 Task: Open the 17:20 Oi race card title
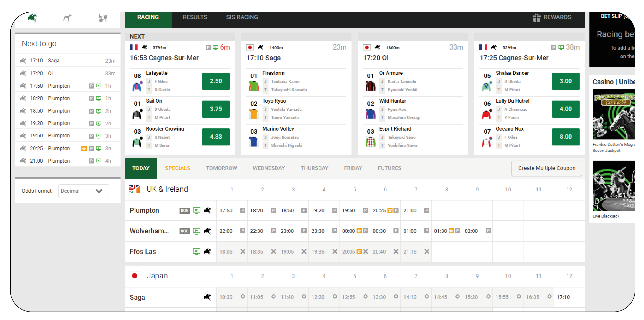pos(375,58)
